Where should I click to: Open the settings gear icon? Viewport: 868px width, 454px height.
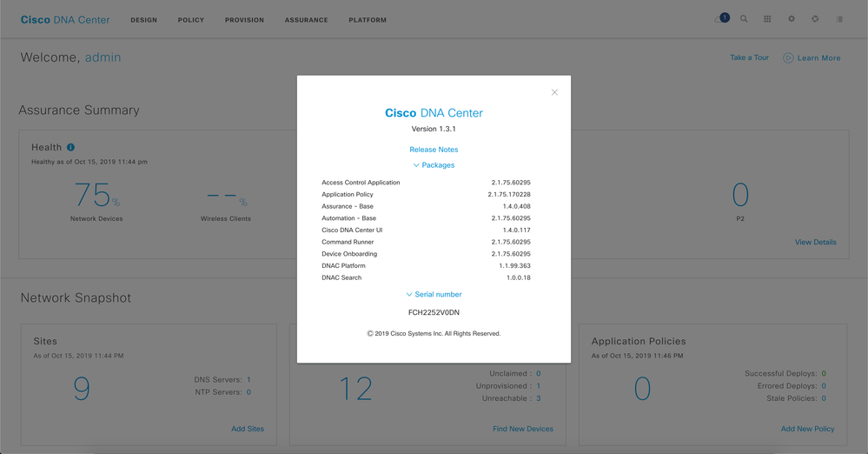[x=792, y=19]
